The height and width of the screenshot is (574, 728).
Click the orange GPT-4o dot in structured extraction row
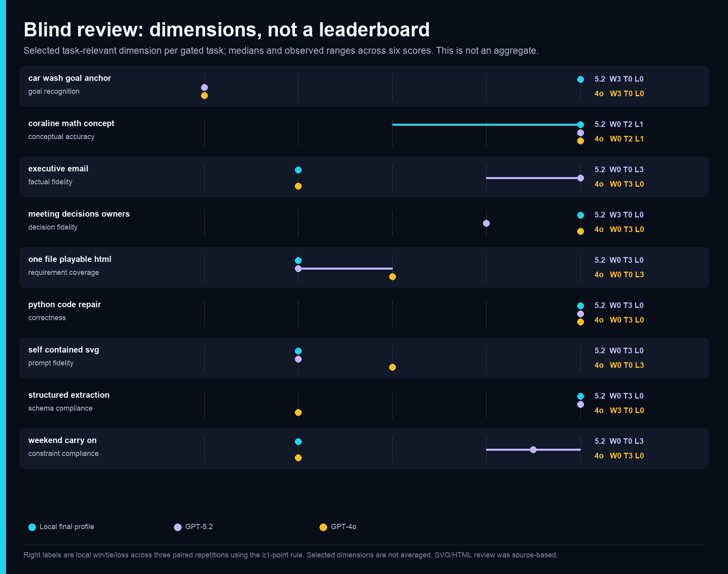[x=298, y=412]
